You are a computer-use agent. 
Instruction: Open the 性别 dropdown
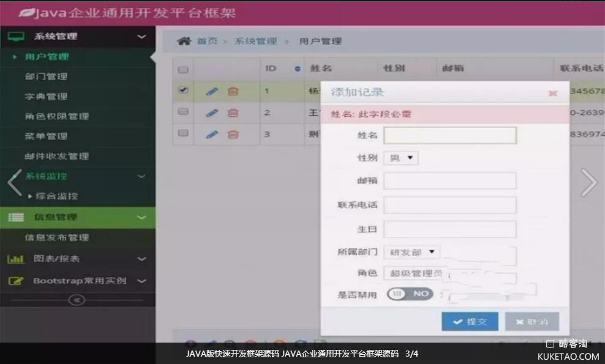(x=401, y=158)
